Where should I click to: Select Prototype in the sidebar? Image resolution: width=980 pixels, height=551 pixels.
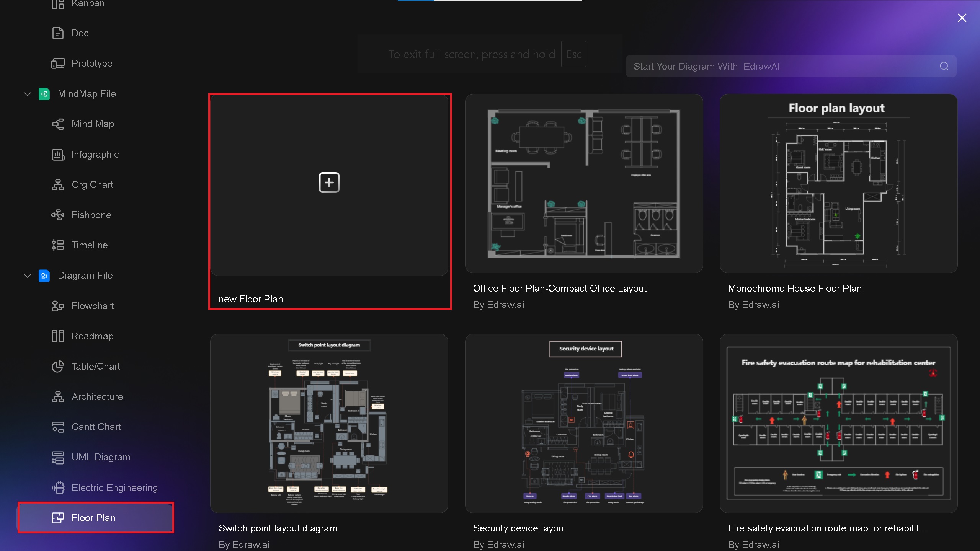coord(96,64)
